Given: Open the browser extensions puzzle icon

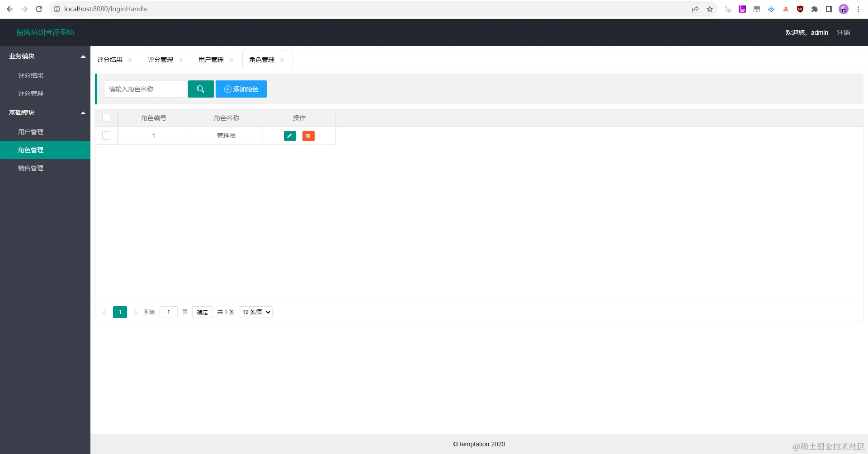Looking at the screenshot, I should click(x=815, y=9).
